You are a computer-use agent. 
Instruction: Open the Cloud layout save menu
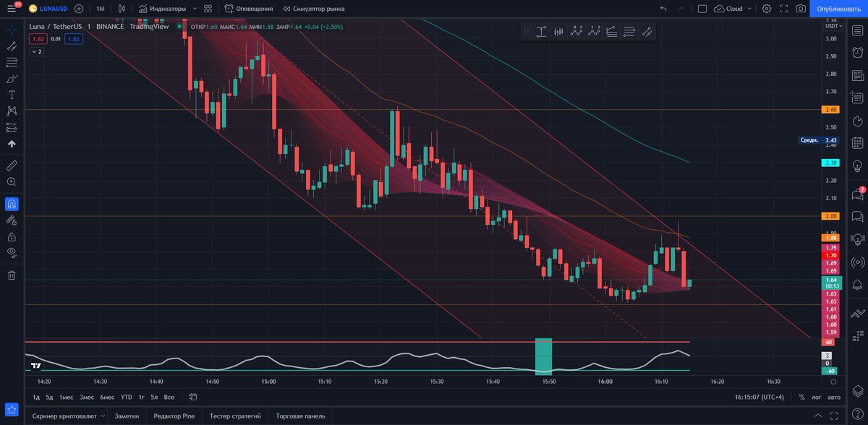coord(733,9)
